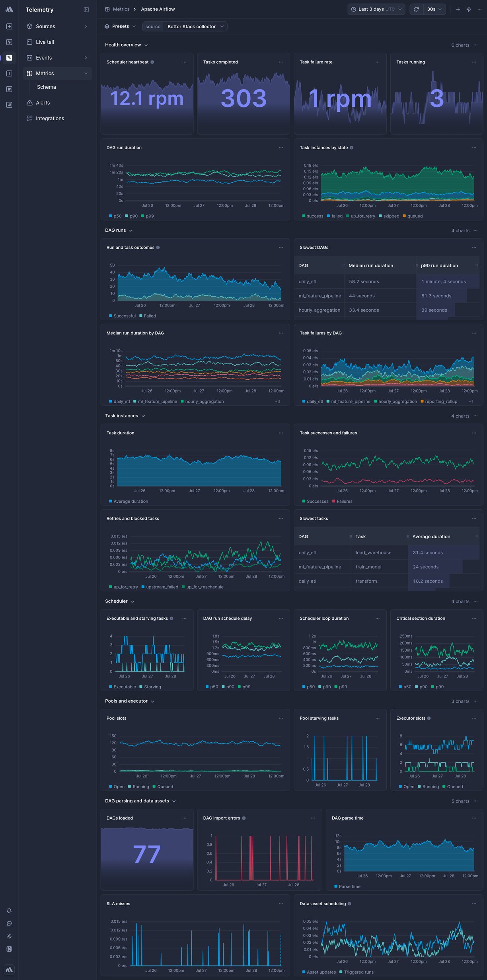Click the Better Stack logo icon
The image size is (487, 980).
pos(9,9)
